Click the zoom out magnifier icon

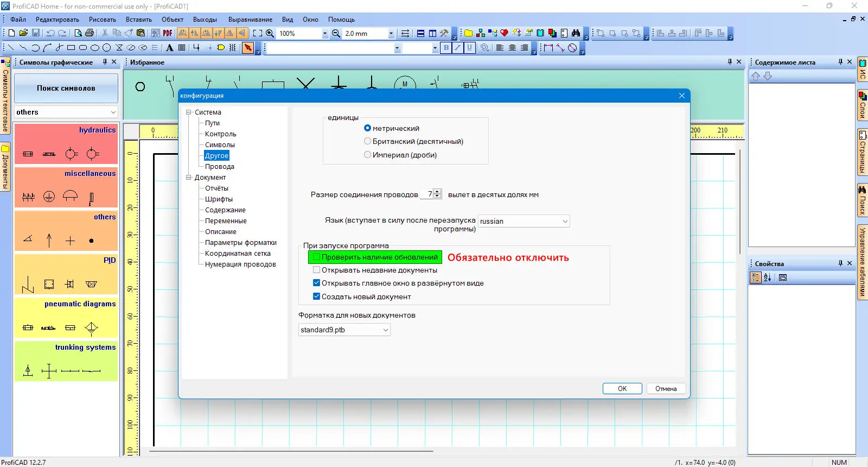336,33
